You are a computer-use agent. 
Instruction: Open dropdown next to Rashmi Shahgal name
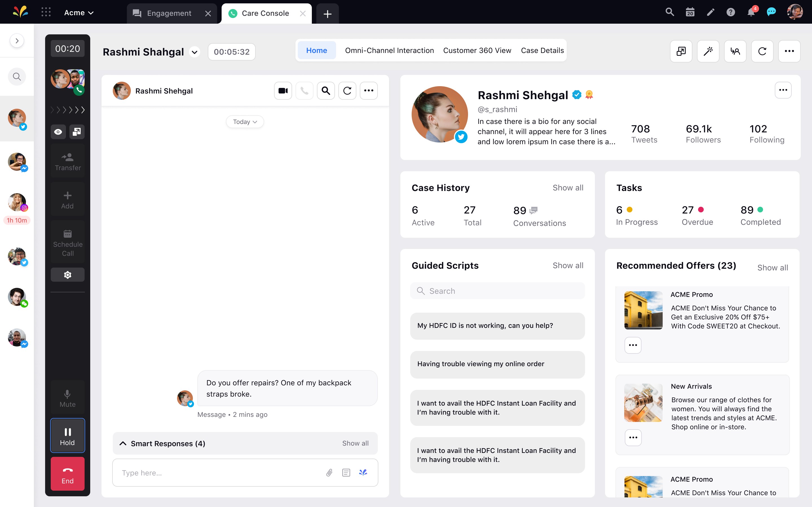(194, 52)
